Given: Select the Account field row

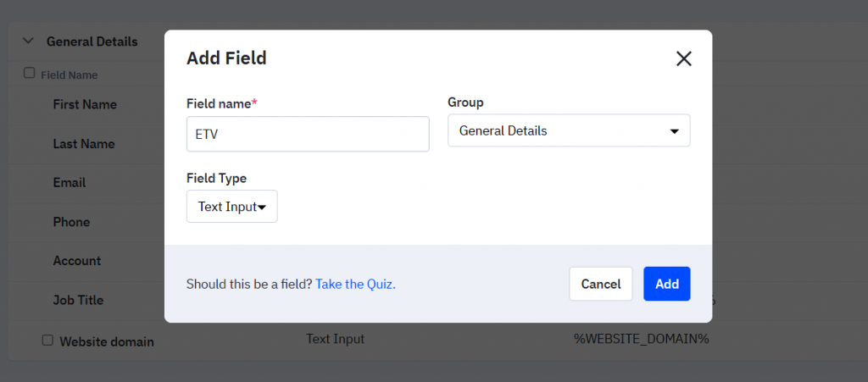Looking at the screenshot, I should point(76,261).
